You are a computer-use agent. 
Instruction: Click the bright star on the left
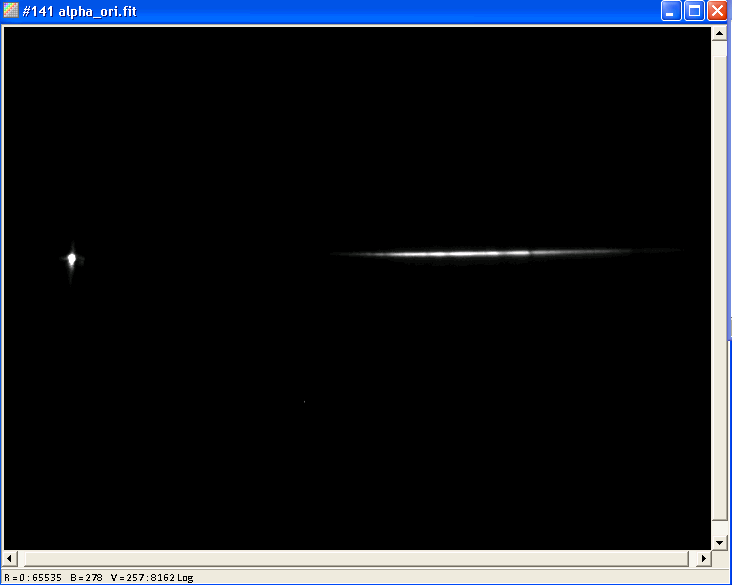pos(71,259)
